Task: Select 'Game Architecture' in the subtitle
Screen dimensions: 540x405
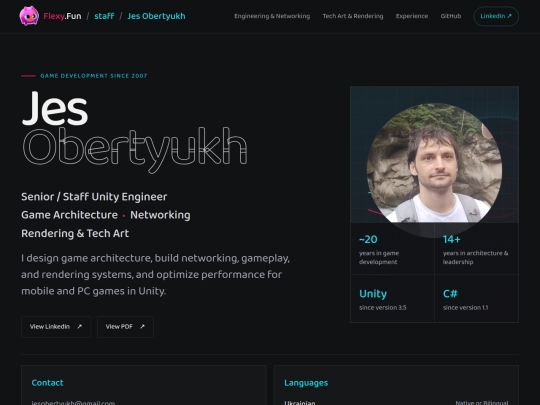Action: [x=69, y=215]
